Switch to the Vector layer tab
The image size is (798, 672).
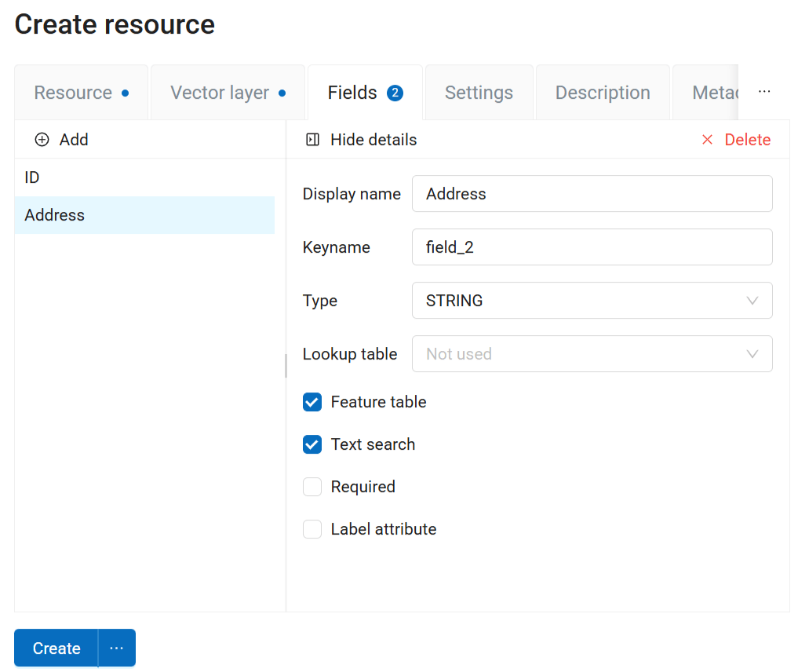[228, 93]
